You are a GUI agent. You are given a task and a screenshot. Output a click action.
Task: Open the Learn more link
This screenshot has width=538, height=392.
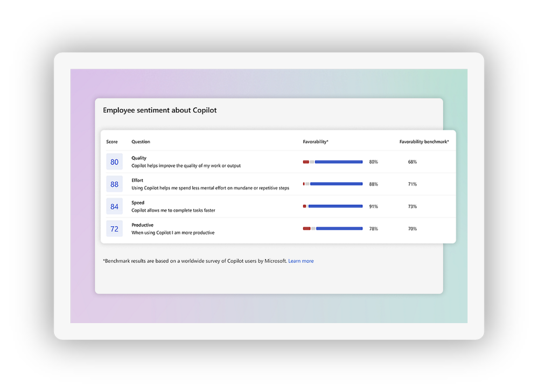[x=301, y=261]
